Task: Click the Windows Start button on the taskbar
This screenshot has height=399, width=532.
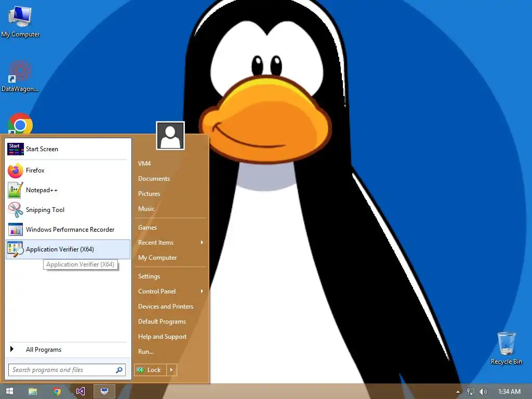Action: pyautogui.click(x=9, y=391)
